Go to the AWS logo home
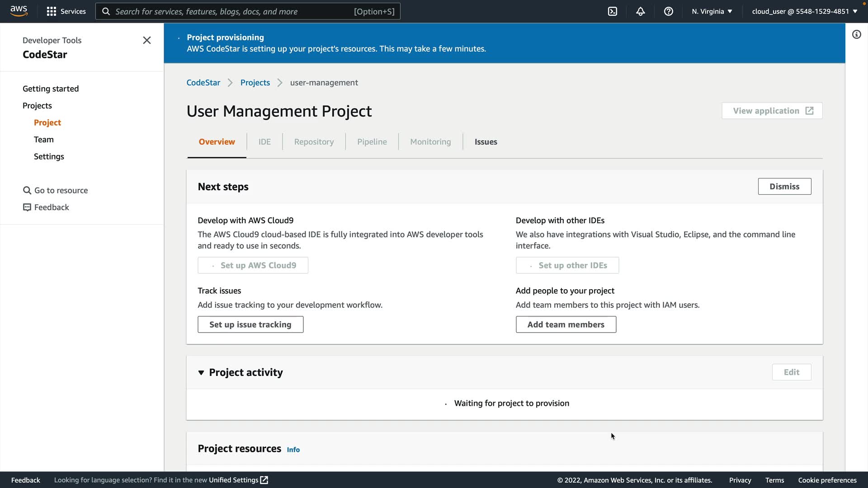This screenshot has width=868, height=488. pyautogui.click(x=19, y=11)
